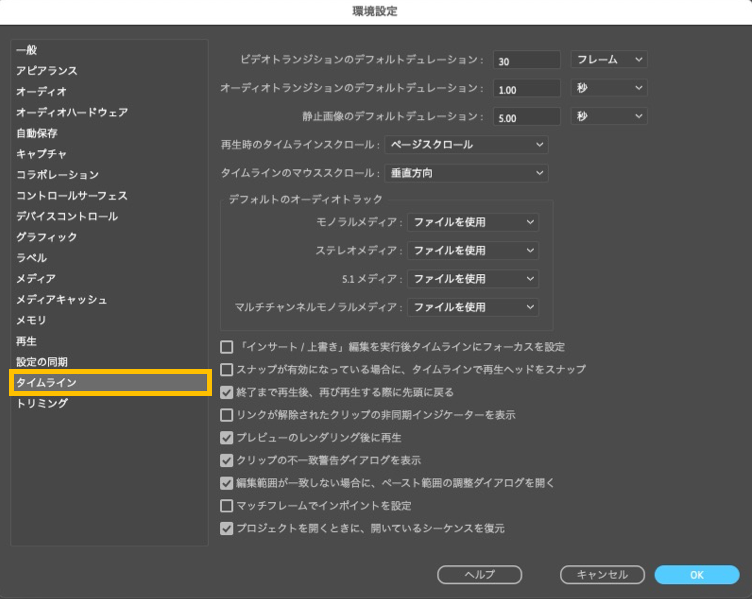The width and height of the screenshot is (752, 599).
Task: Confirm preferences with the OK button
Action: 697,575
